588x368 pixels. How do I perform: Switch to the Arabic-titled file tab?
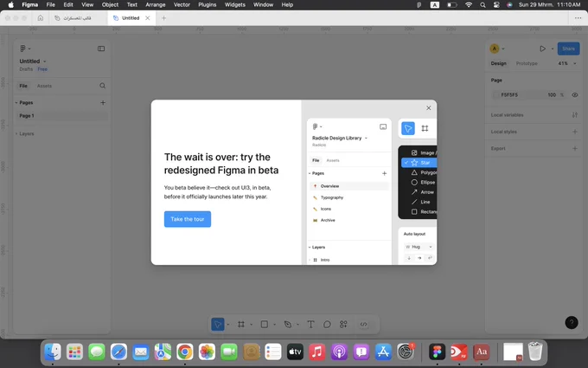78,18
